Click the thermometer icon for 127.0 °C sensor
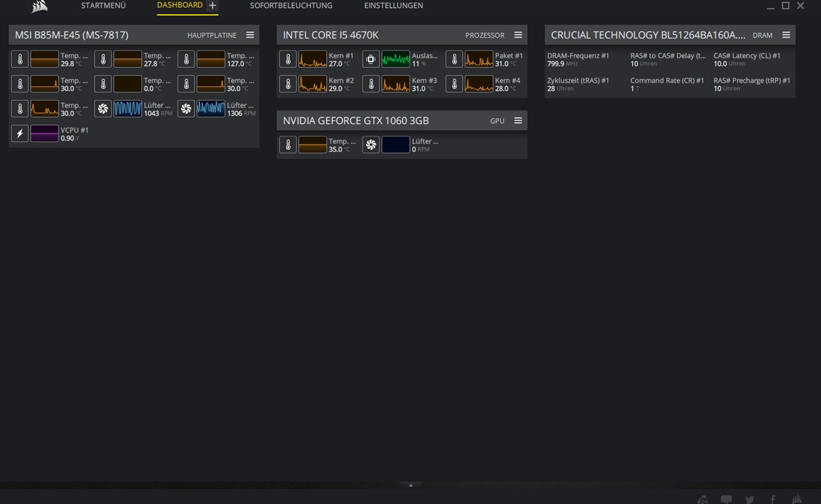This screenshot has width=821, height=504. pyautogui.click(x=186, y=59)
